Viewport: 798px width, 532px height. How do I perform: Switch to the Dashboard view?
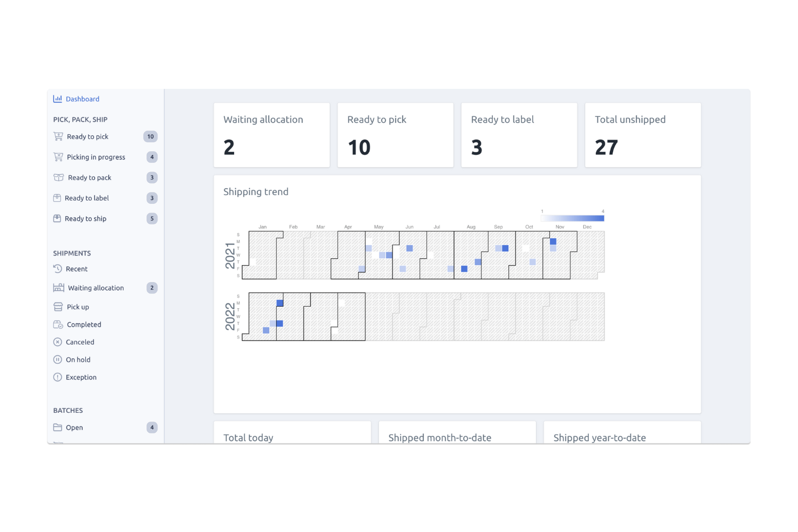(82, 99)
